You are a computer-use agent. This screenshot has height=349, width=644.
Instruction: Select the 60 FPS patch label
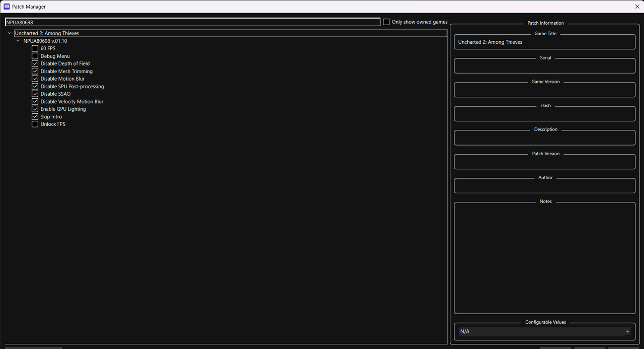coord(48,48)
